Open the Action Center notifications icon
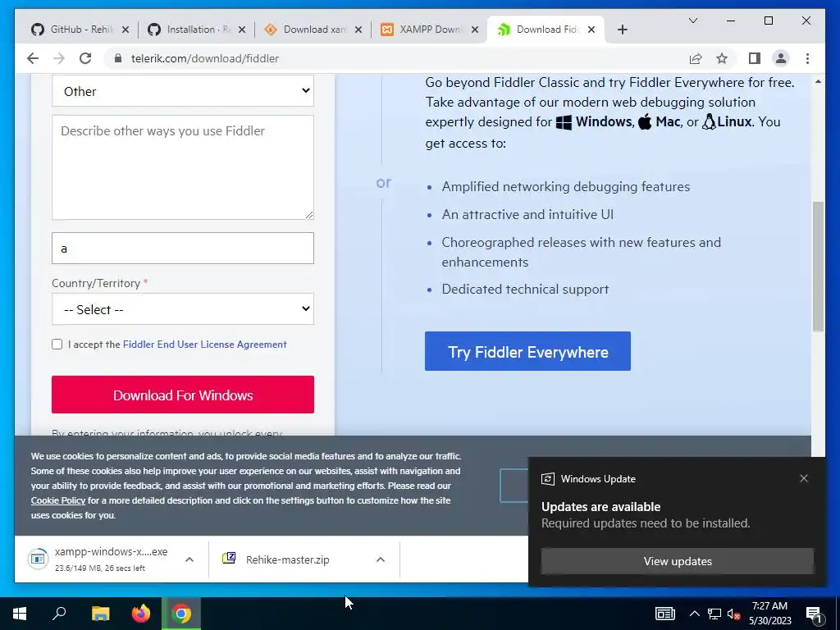 814,614
